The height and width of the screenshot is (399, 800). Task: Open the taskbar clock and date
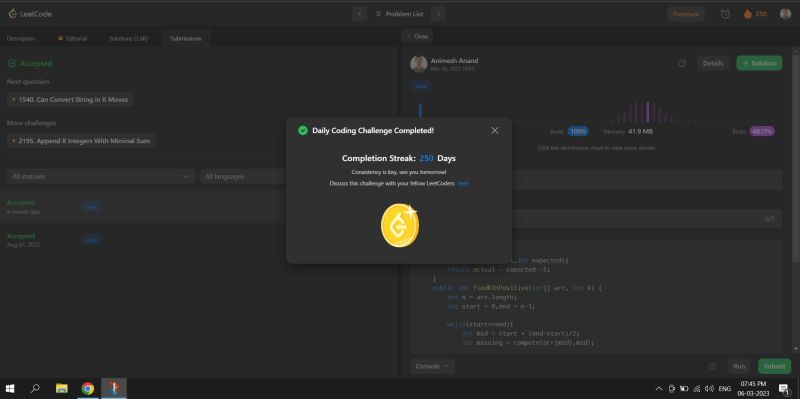(753, 389)
